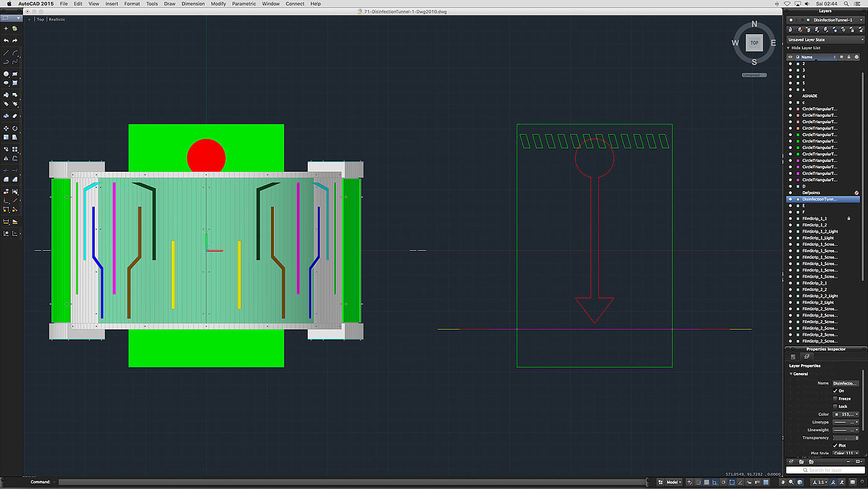Toggle visibility of the ASHADE layer
The height and width of the screenshot is (489, 868).
pyautogui.click(x=790, y=96)
